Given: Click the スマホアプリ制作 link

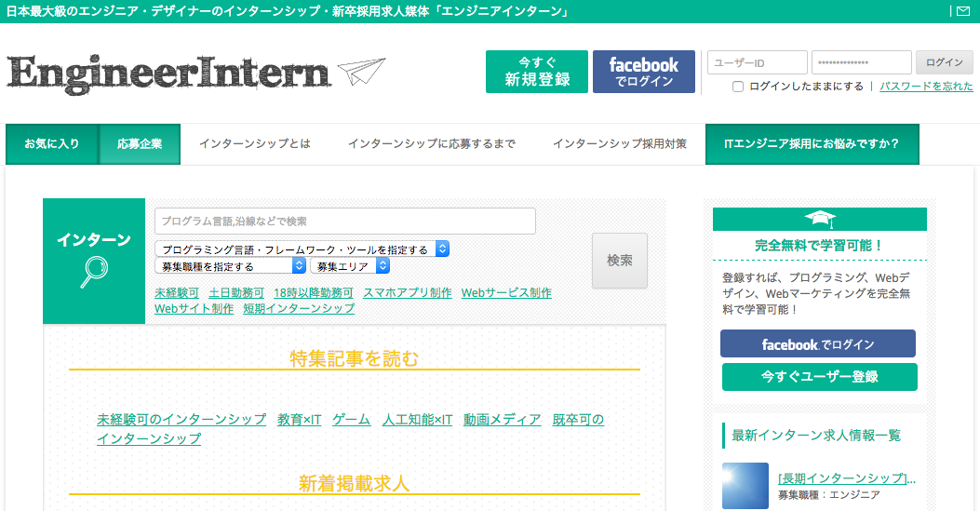Looking at the screenshot, I should click(408, 292).
